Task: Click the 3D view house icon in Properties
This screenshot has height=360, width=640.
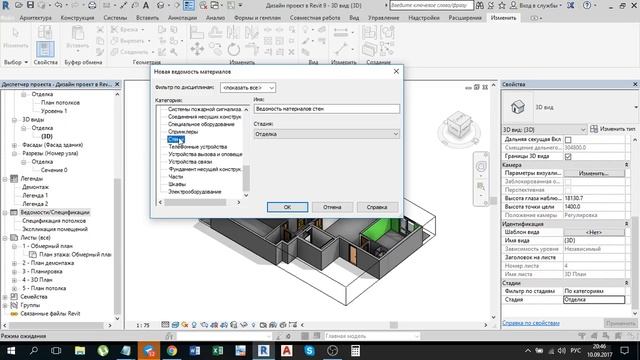Action: pos(518,107)
